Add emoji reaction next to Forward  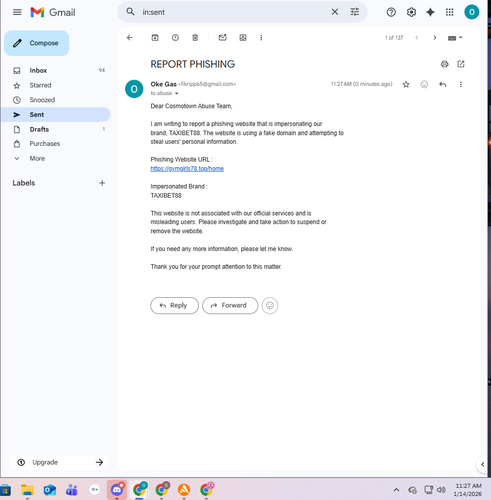270,305
